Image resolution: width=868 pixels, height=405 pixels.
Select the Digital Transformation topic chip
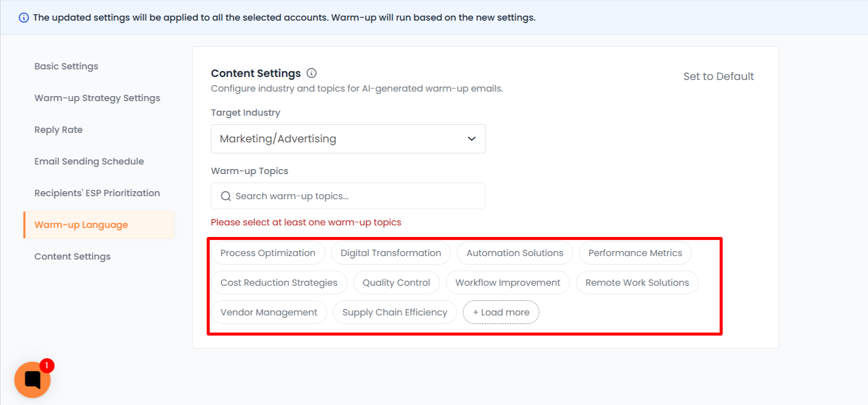pyautogui.click(x=391, y=253)
